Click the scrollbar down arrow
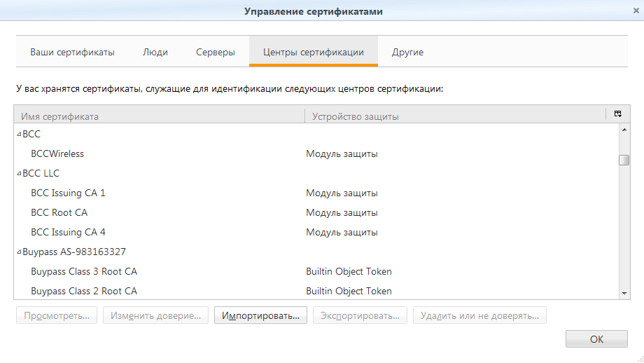This screenshot has width=644, height=363. pos(624,292)
